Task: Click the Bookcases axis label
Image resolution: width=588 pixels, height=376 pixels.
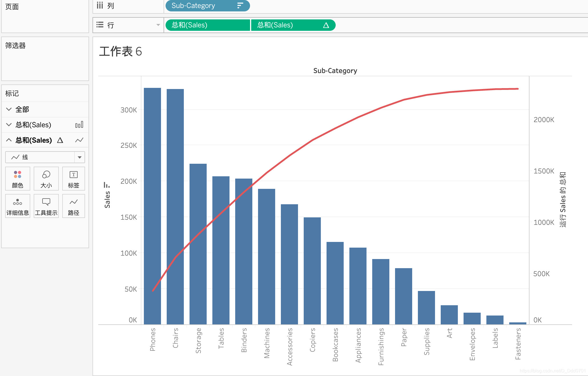Action: point(335,345)
